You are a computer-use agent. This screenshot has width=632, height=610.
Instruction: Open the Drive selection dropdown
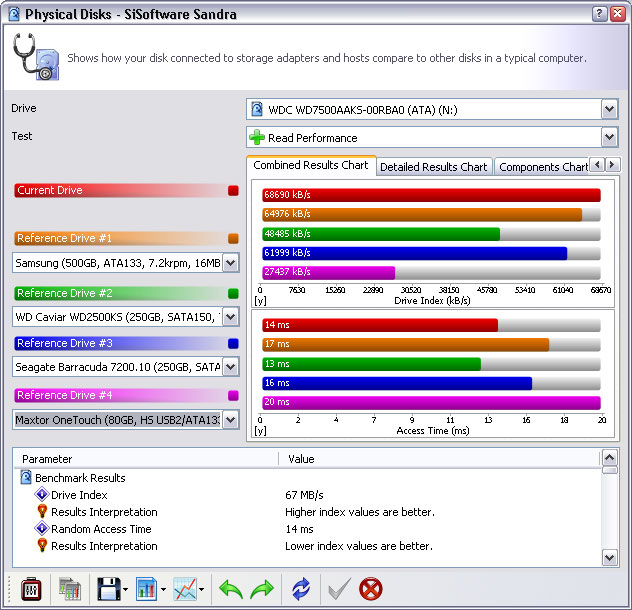[x=609, y=109]
